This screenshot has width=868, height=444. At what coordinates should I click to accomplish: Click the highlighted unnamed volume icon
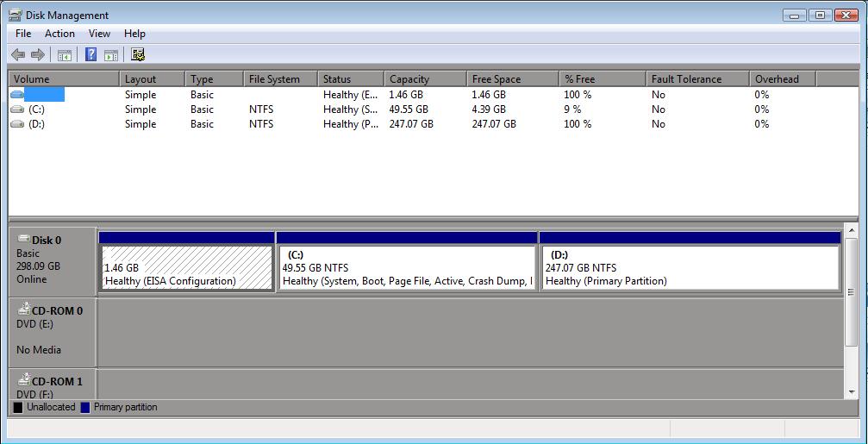pyautogui.click(x=18, y=95)
